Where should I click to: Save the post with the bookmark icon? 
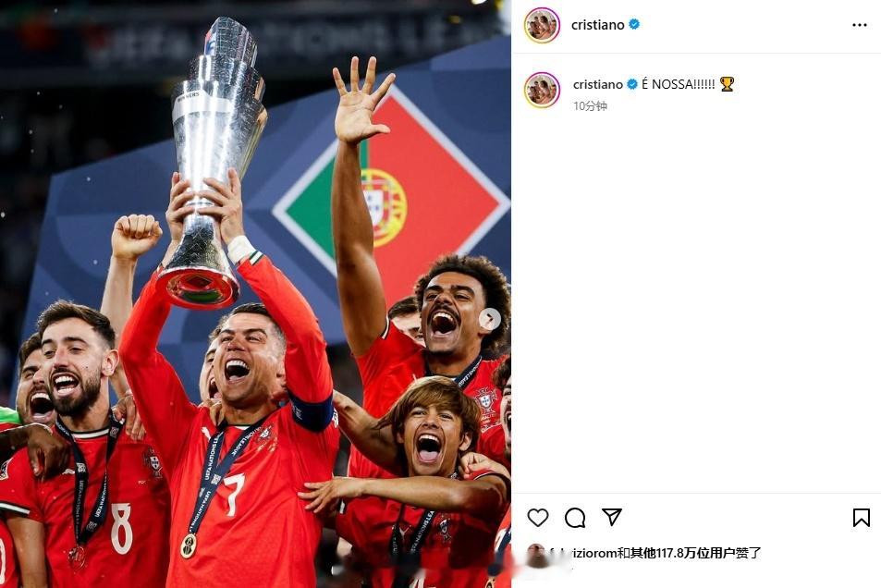[x=861, y=517]
